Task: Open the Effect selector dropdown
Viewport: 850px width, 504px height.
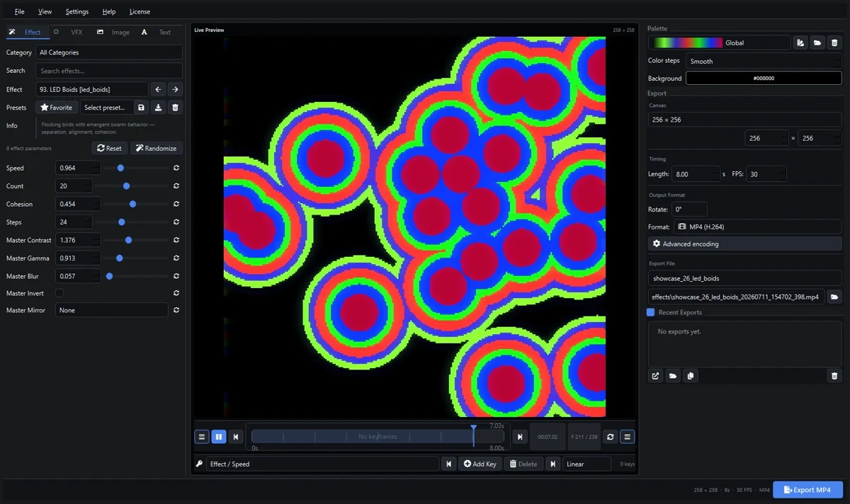Action: [92, 89]
